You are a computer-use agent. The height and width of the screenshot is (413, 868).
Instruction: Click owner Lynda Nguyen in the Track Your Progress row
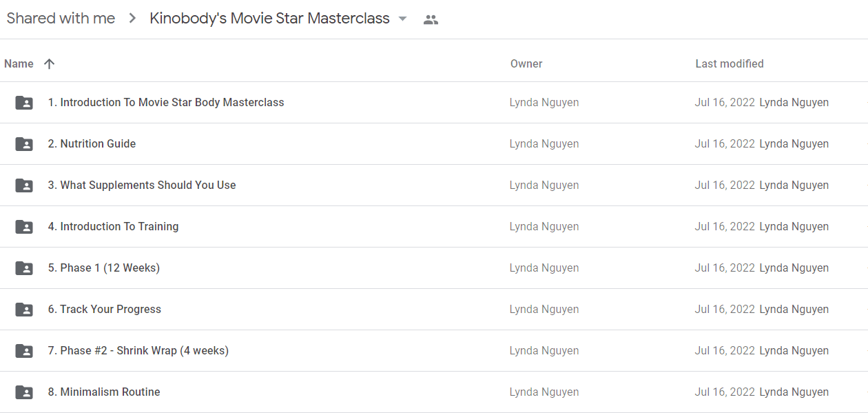click(544, 310)
